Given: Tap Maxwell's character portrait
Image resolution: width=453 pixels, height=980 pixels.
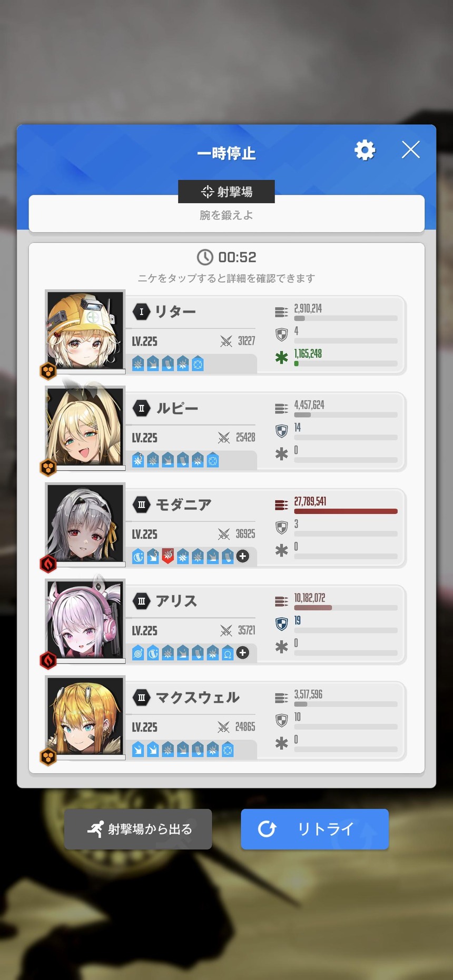Looking at the screenshot, I should click(x=85, y=716).
